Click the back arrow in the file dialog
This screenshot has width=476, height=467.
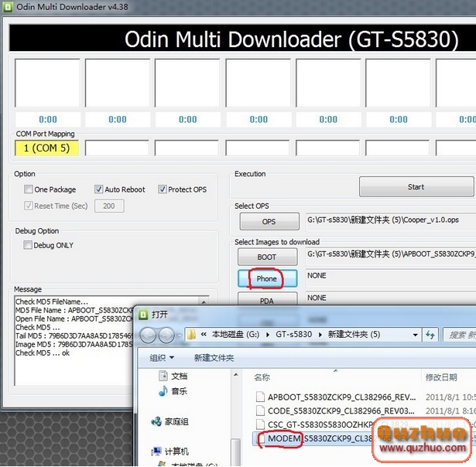[147, 335]
